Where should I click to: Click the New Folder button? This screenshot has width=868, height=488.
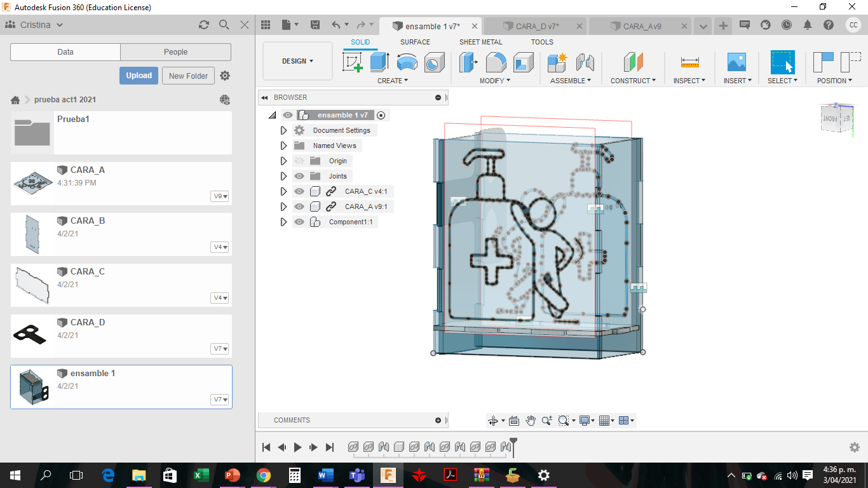click(189, 76)
